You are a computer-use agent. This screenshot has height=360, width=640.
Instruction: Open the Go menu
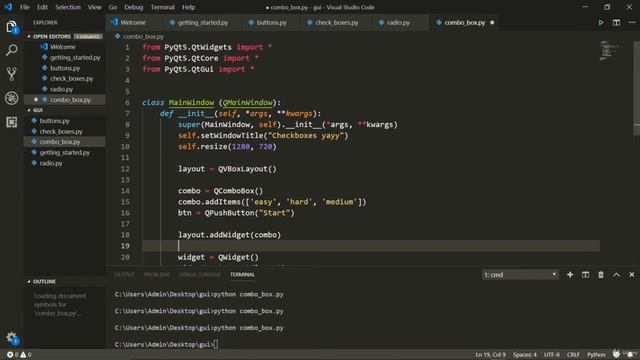[113, 7]
